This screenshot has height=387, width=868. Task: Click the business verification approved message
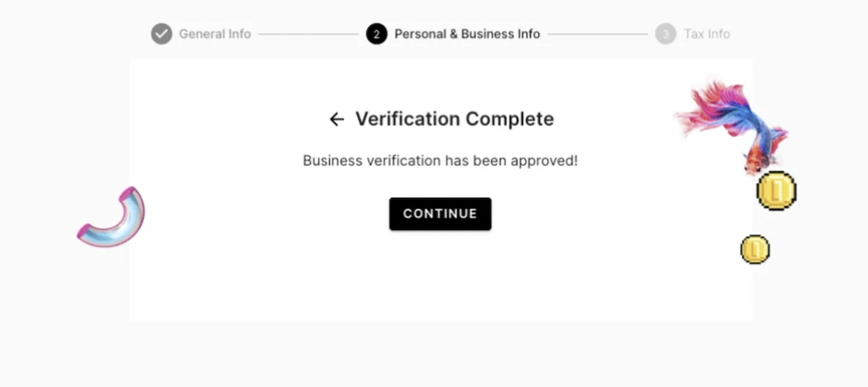coord(440,161)
